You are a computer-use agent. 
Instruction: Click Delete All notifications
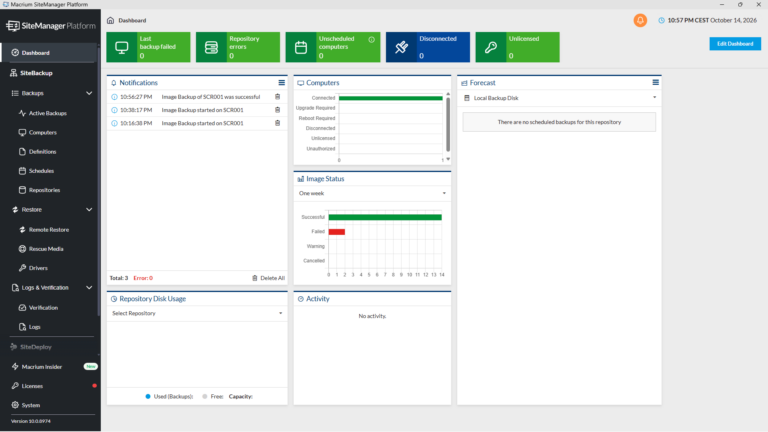[268, 278]
